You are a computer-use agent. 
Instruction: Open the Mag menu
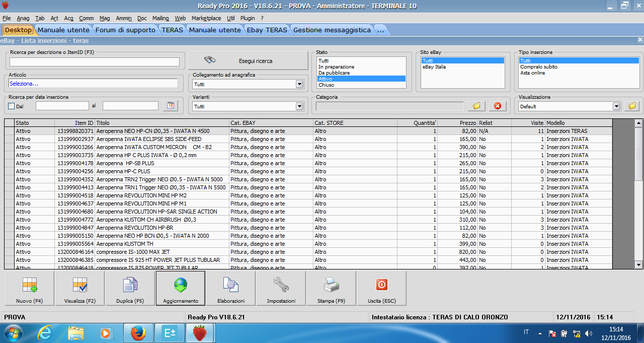coord(105,18)
